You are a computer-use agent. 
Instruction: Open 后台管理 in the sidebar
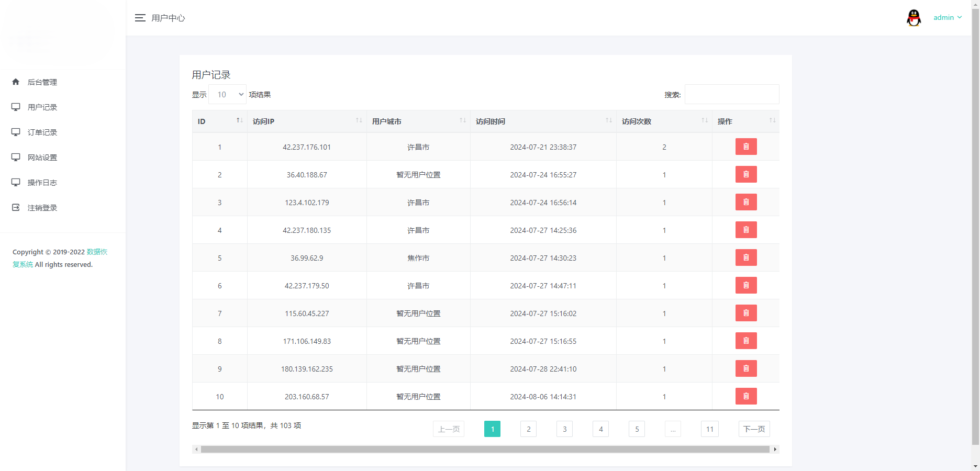pos(42,82)
